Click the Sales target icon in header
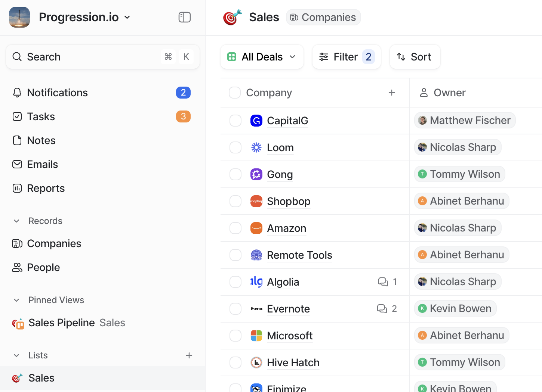This screenshot has height=392, width=542. [232, 17]
